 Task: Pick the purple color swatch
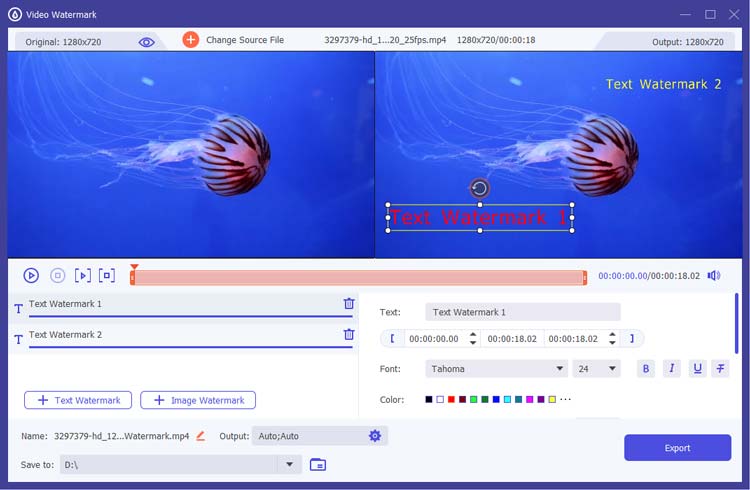click(541, 399)
